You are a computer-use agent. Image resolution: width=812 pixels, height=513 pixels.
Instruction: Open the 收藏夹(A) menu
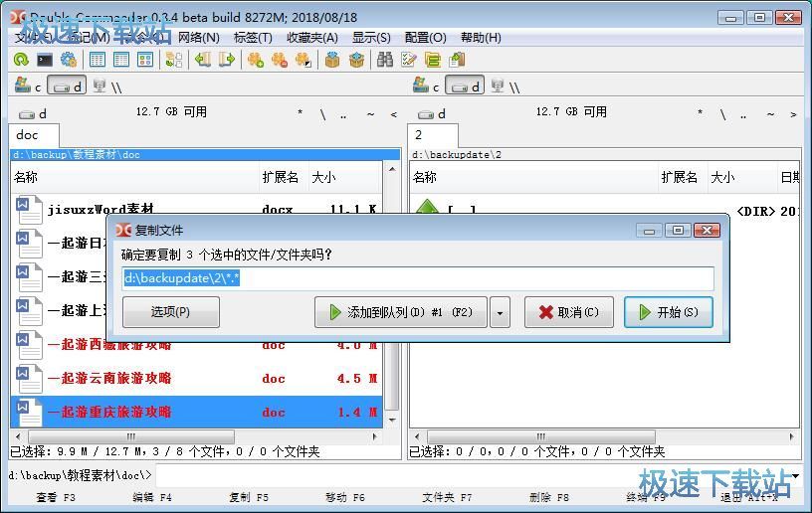click(312, 38)
